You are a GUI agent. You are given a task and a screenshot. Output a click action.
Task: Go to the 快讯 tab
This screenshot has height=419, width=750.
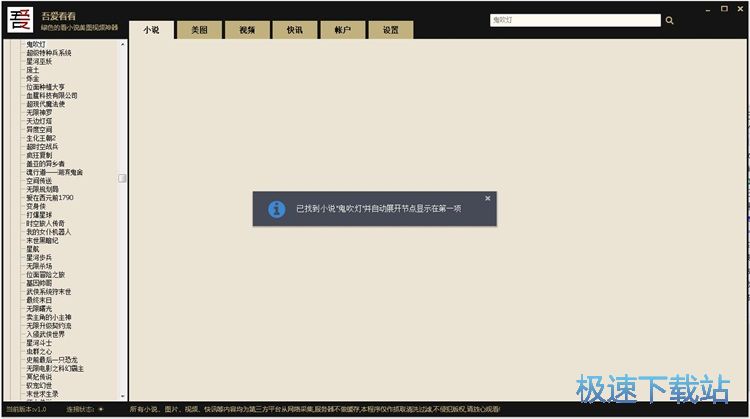(x=294, y=30)
